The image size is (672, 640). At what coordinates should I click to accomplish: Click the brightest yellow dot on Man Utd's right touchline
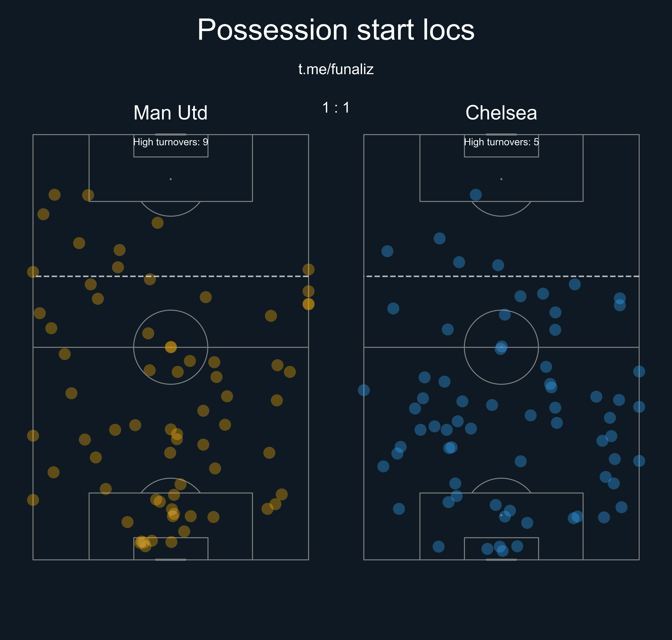pos(308,304)
